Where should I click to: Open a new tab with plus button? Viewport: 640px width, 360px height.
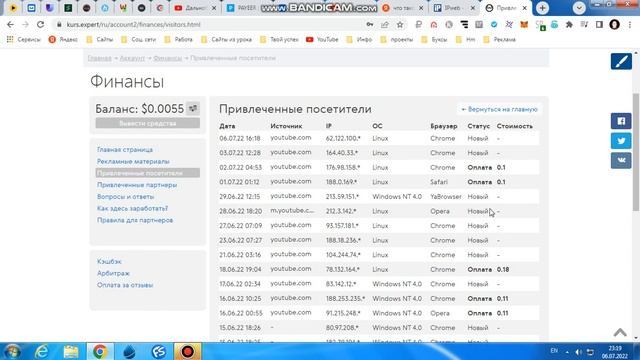click(x=542, y=8)
